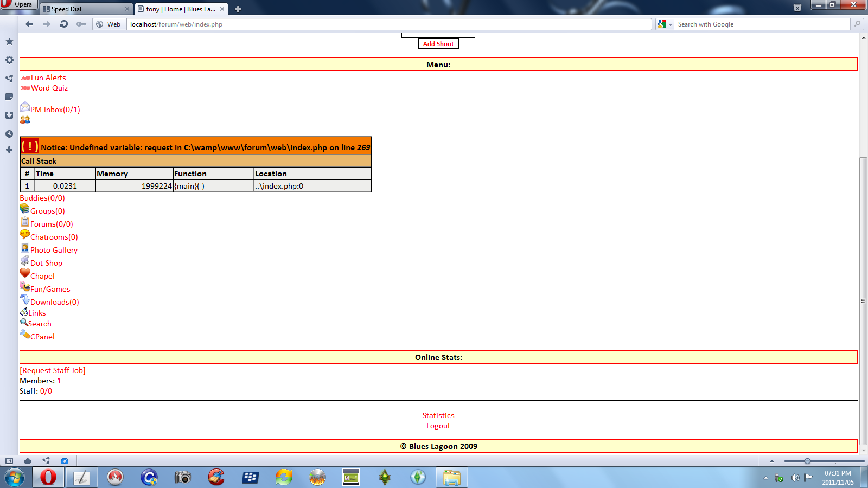The image size is (868, 488).
Task: Open the Opera main menu
Action: coord(18,4)
